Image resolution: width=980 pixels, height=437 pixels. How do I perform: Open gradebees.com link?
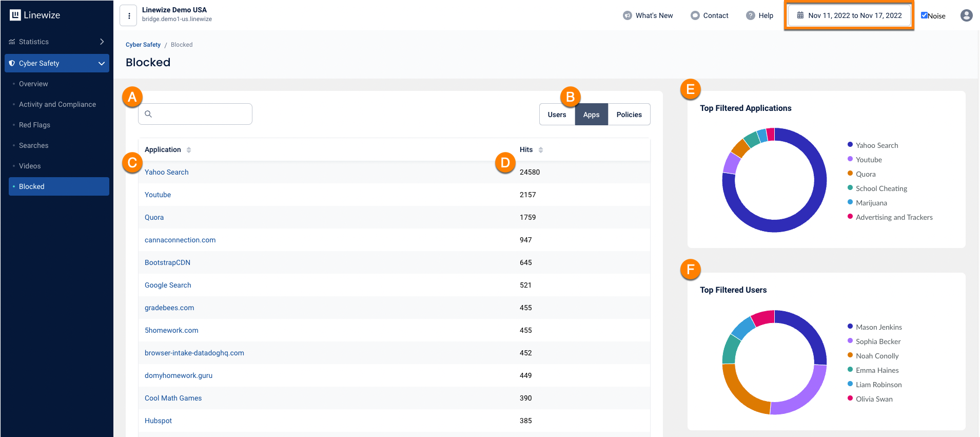pos(169,308)
